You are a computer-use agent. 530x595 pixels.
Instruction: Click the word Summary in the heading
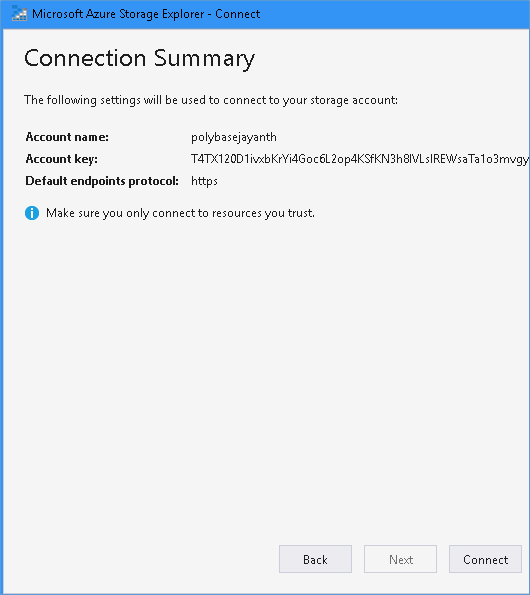[x=204, y=59]
